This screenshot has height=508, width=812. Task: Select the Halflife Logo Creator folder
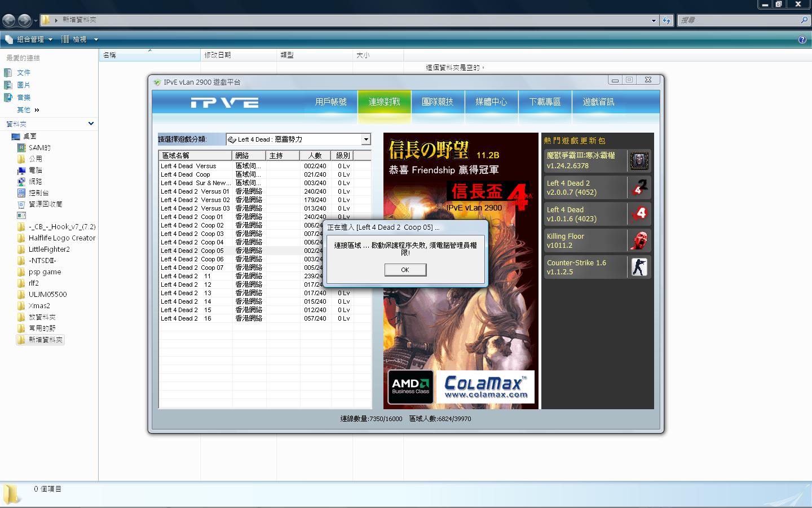point(62,238)
